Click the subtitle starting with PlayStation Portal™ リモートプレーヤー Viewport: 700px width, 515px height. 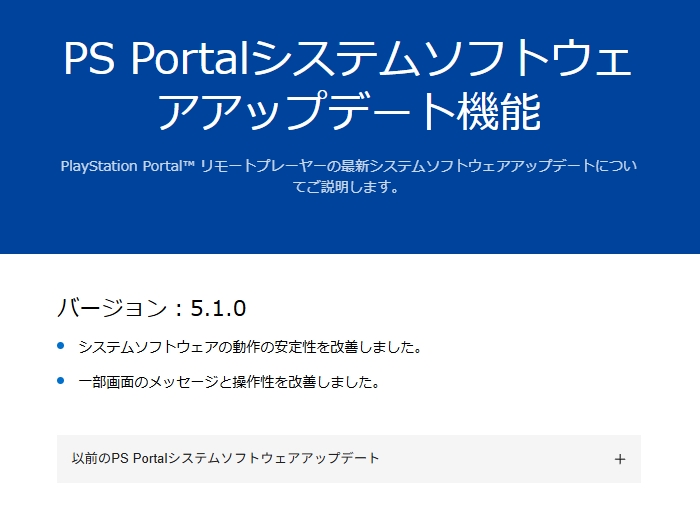tap(348, 176)
